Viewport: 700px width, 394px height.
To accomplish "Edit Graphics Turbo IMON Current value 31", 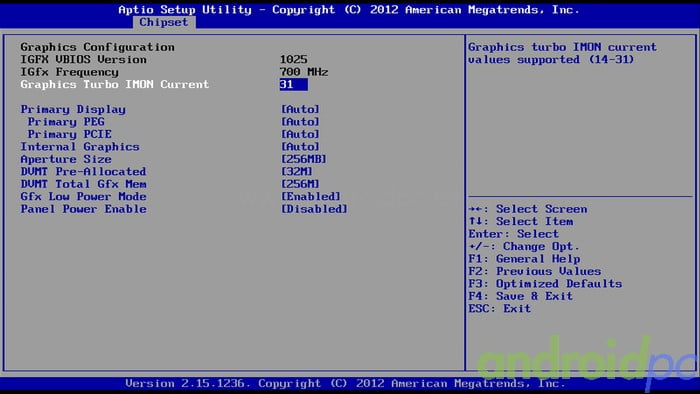I will [293, 84].
